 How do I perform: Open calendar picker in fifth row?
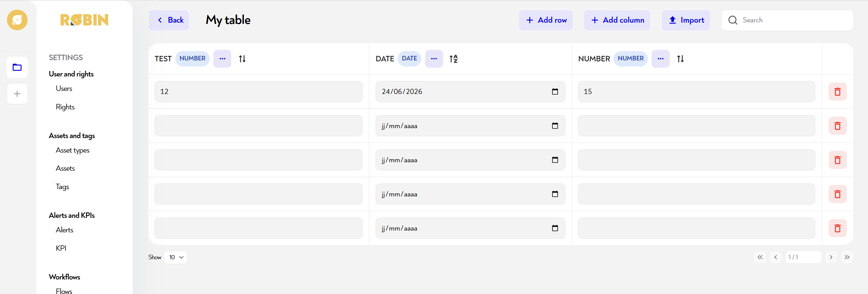[555, 228]
